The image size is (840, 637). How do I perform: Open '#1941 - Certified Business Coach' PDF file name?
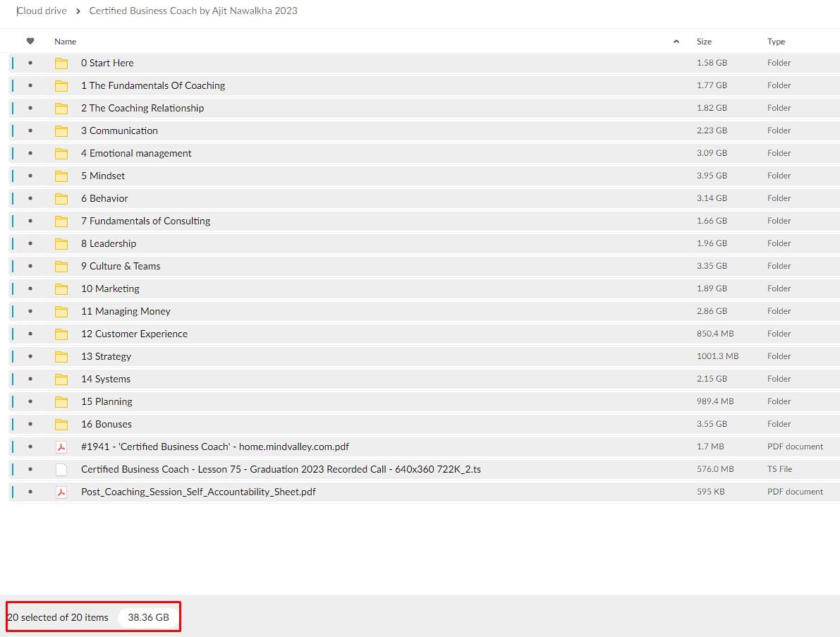point(215,447)
